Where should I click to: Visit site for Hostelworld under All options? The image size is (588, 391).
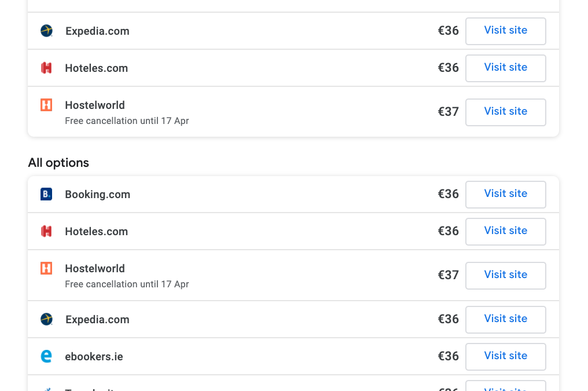coord(505,275)
